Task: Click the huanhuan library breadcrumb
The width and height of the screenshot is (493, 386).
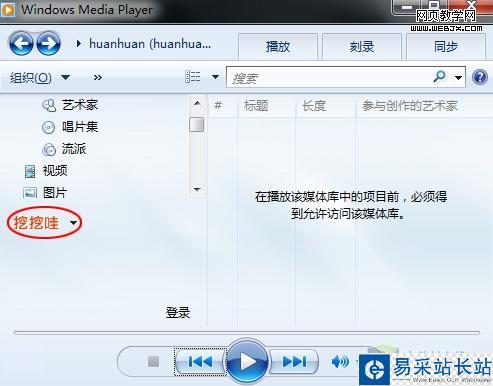Action: (150, 44)
